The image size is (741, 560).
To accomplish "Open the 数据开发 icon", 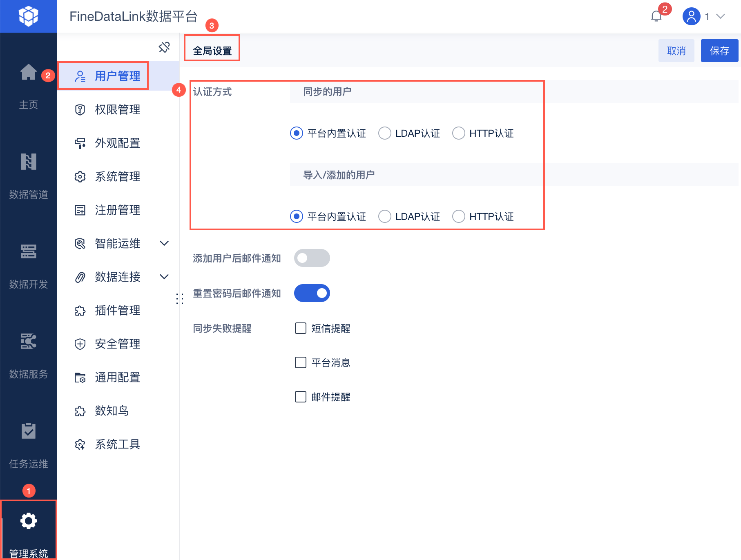I will click(29, 251).
